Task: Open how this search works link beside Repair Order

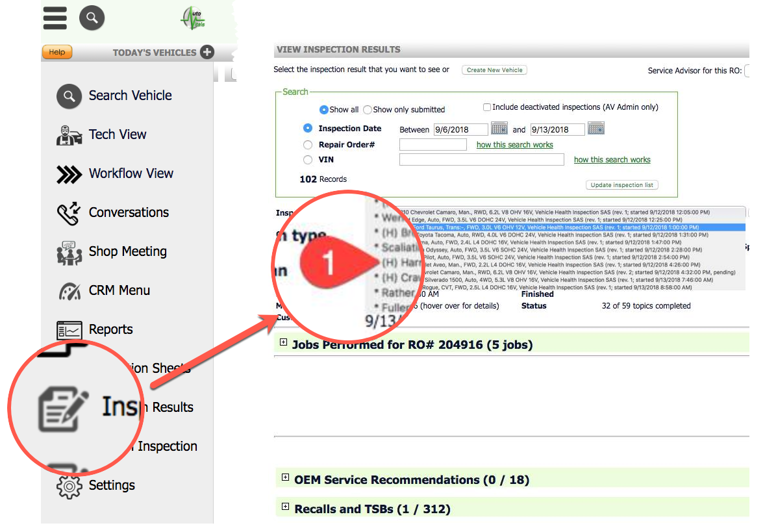Action: [x=515, y=145]
